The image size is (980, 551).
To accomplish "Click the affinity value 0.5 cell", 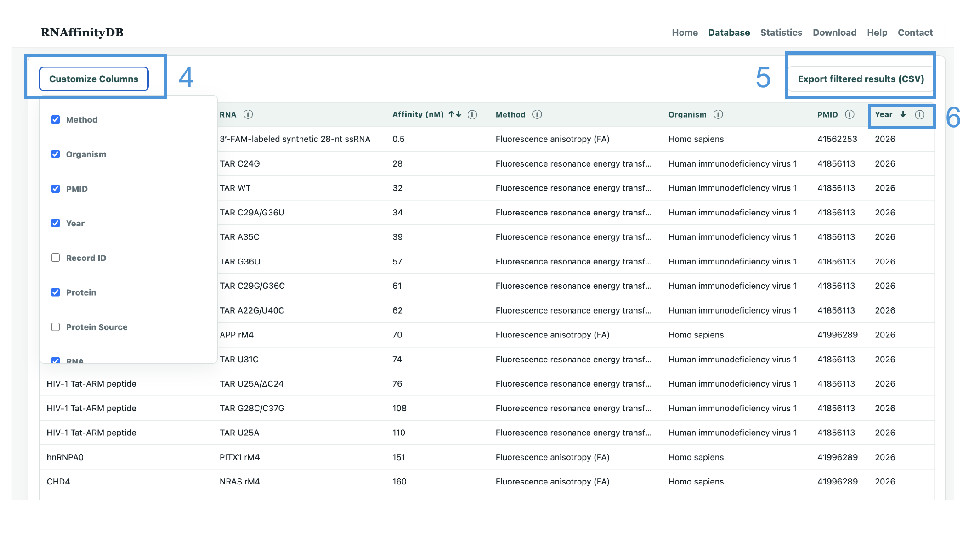I will click(x=398, y=139).
